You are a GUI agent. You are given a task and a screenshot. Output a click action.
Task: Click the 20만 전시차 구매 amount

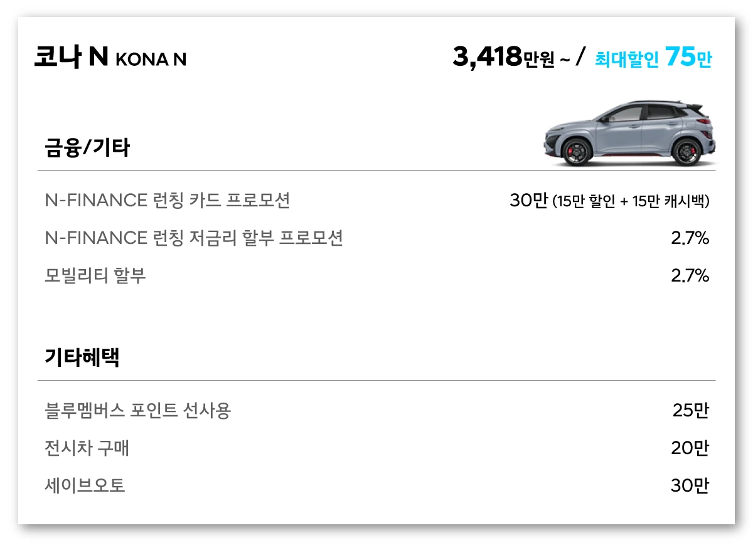(690, 448)
